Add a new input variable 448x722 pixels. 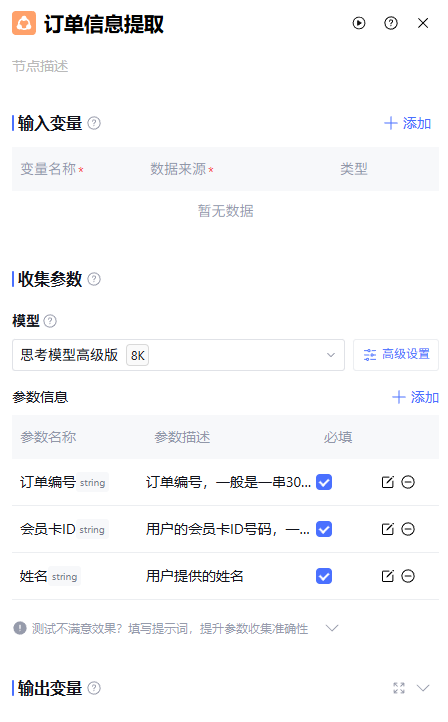point(407,123)
